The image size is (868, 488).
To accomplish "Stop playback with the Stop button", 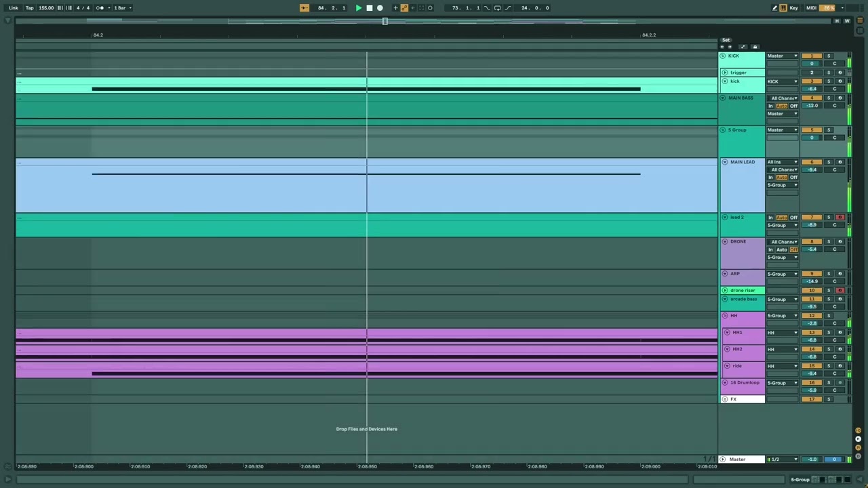I will point(370,8).
